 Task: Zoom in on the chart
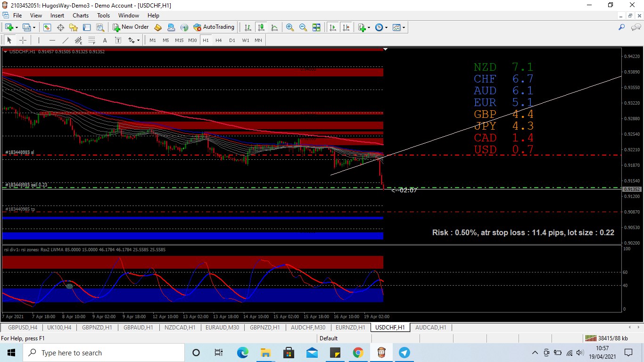point(289,27)
